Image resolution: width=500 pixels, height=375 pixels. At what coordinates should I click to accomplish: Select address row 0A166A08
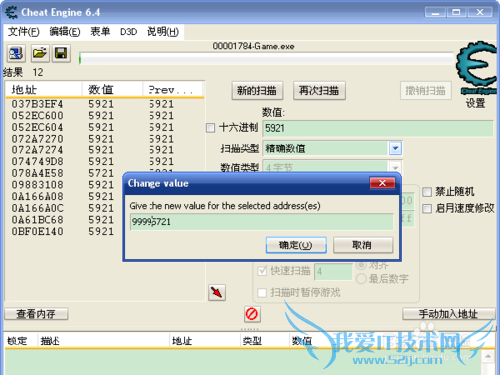[37, 196]
